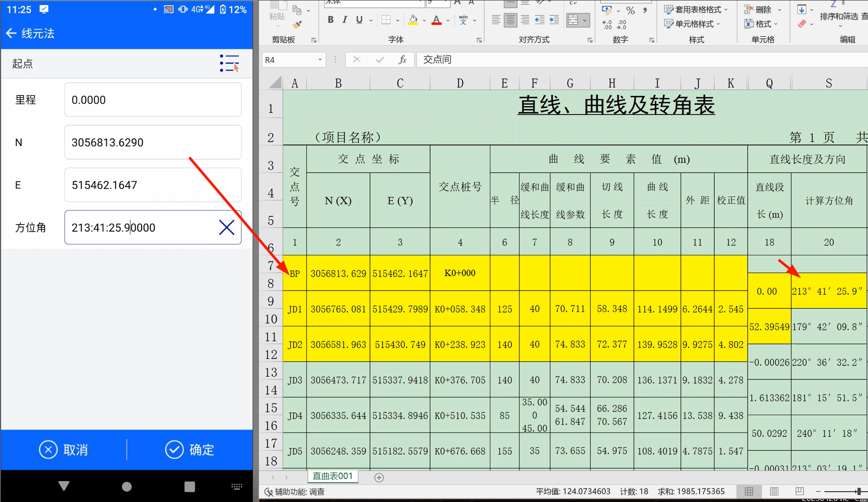Toggle center alignment in Excel ribbon
This screenshot has height=502, width=868.
(x=510, y=20)
